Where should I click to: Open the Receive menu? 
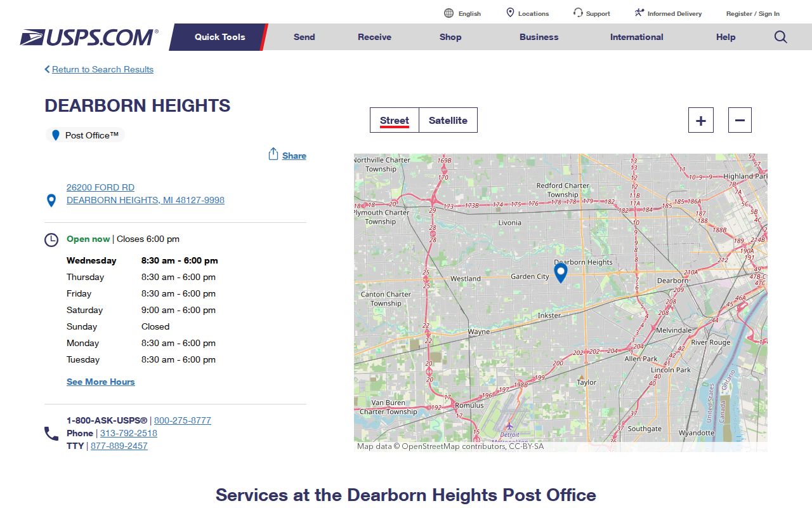pyautogui.click(x=374, y=37)
